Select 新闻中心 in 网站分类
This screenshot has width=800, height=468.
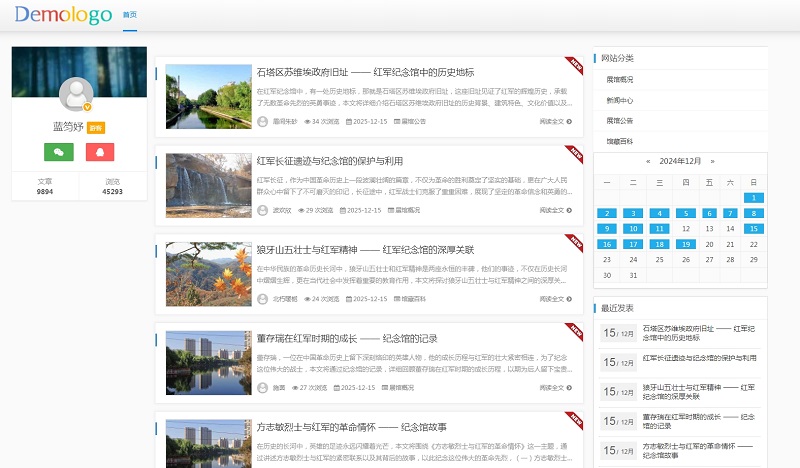point(619,101)
